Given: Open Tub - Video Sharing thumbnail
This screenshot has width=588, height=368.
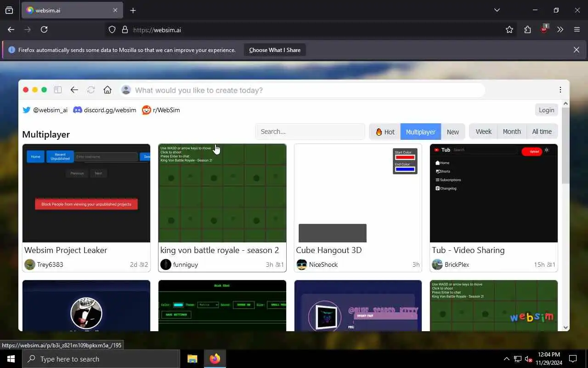Looking at the screenshot, I should point(494,193).
